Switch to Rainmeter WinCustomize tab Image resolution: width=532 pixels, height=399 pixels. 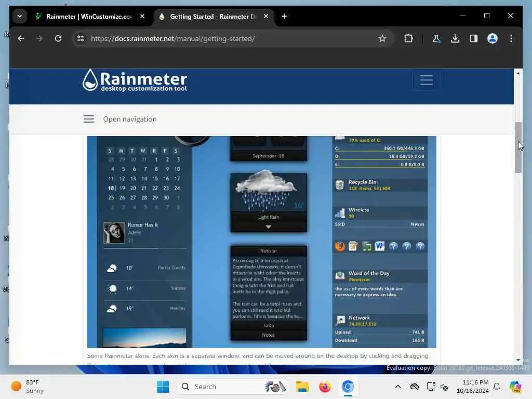(x=89, y=16)
